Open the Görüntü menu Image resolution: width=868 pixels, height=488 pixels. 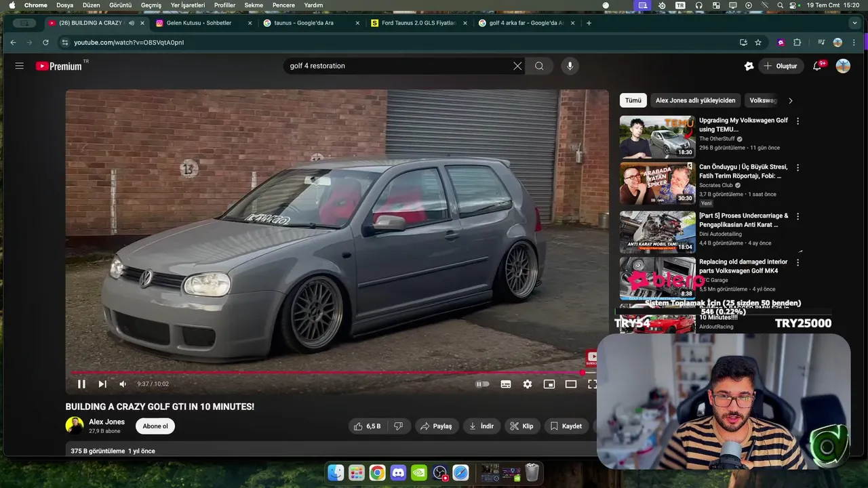point(121,5)
